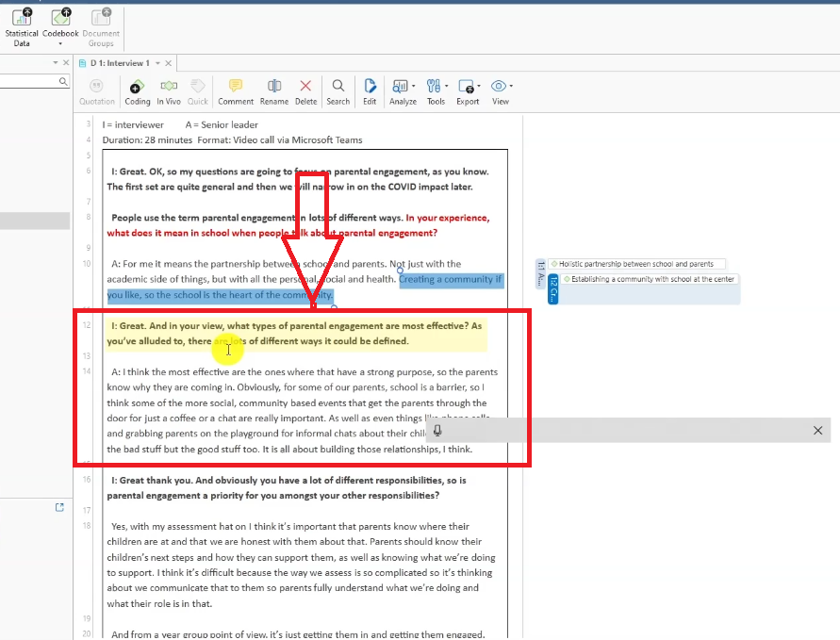Viewport: 840px width, 640px height.
Task: Apply In Vivo coding
Action: click(x=169, y=90)
